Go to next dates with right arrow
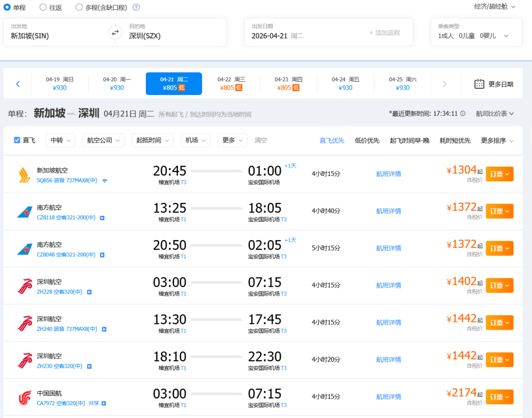The height and width of the screenshot is (418, 532). (444, 84)
